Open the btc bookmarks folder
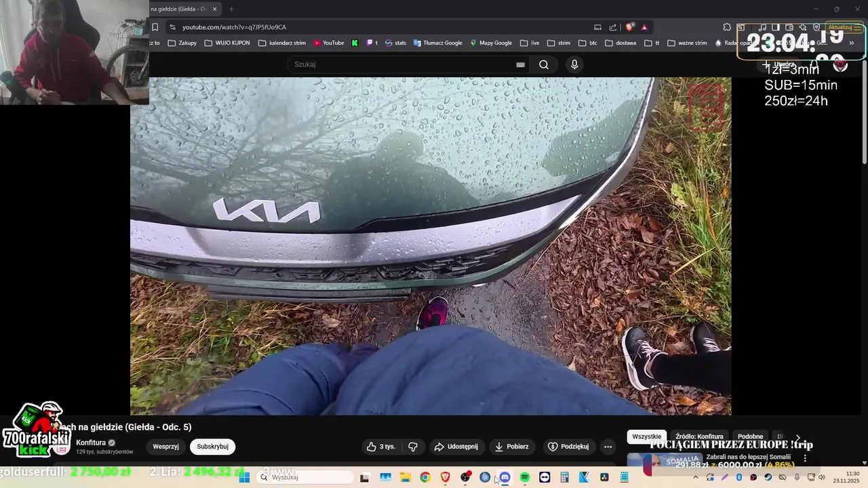This screenshot has width=868, height=488. point(588,43)
